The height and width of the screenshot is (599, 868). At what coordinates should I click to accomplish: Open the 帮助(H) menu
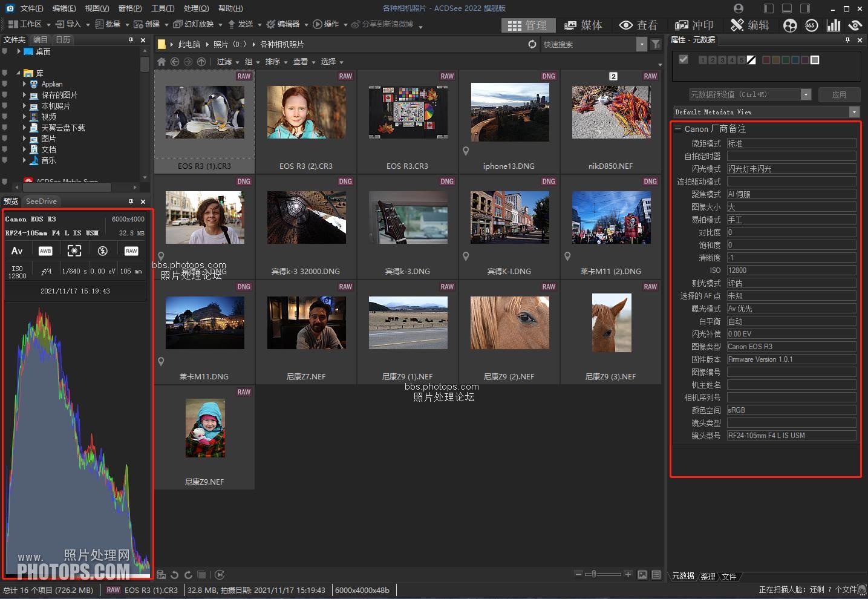coord(230,8)
